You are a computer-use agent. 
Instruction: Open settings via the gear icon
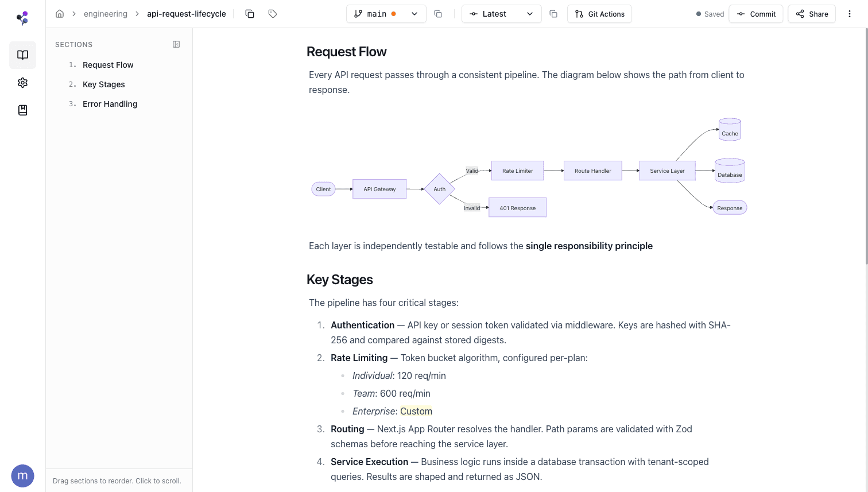[x=22, y=82]
